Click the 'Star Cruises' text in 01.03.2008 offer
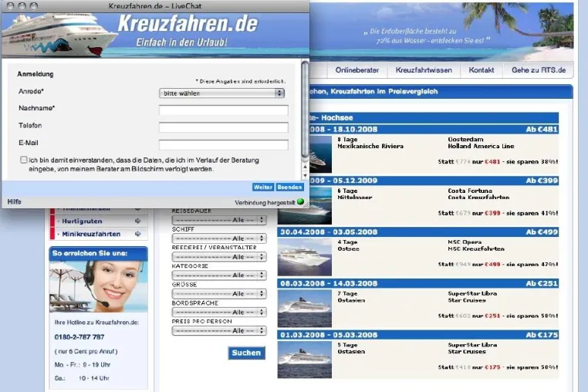 pos(467,351)
